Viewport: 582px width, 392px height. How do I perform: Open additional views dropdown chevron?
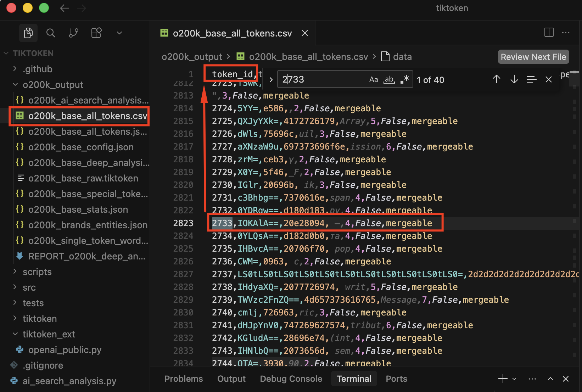coord(119,33)
